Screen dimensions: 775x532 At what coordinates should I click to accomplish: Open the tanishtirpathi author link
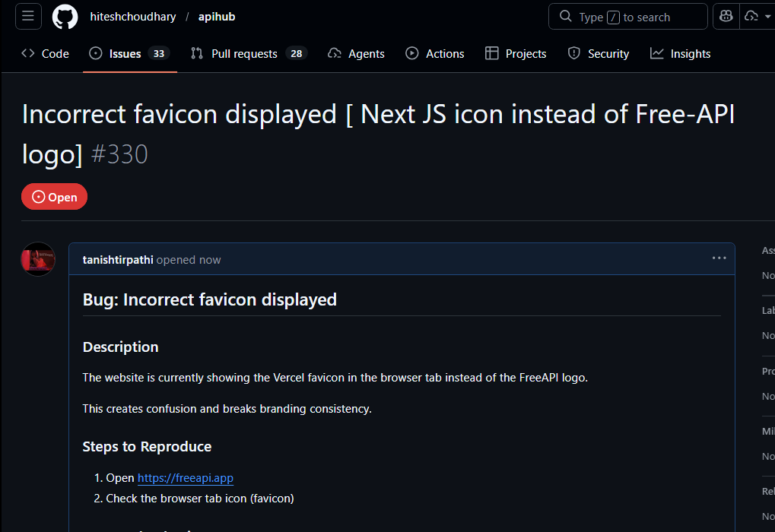coord(118,260)
